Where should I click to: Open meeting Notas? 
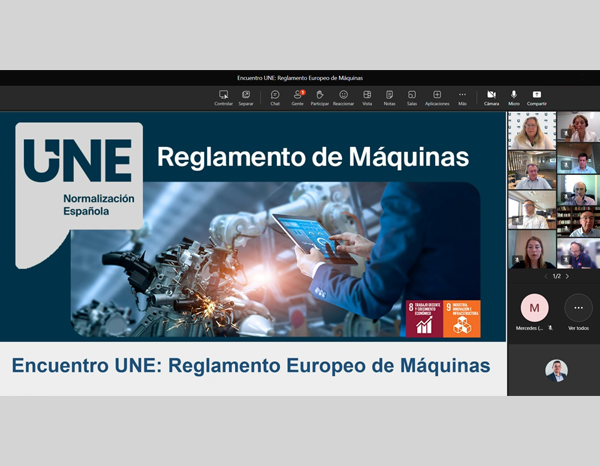point(390,98)
